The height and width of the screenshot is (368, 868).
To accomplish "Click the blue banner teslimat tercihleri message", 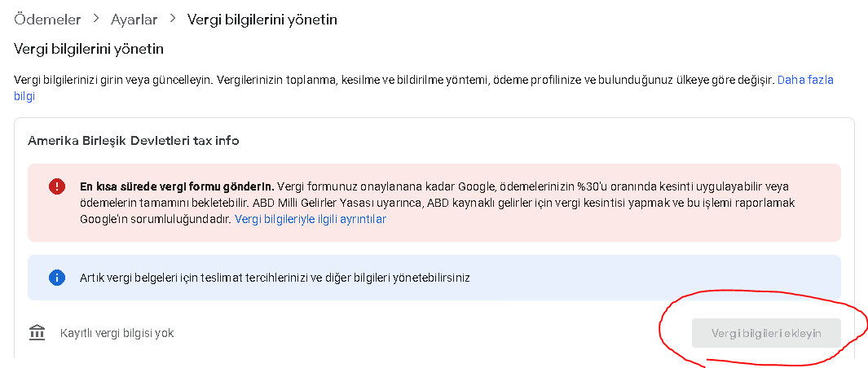I will click(x=275, y=278).
